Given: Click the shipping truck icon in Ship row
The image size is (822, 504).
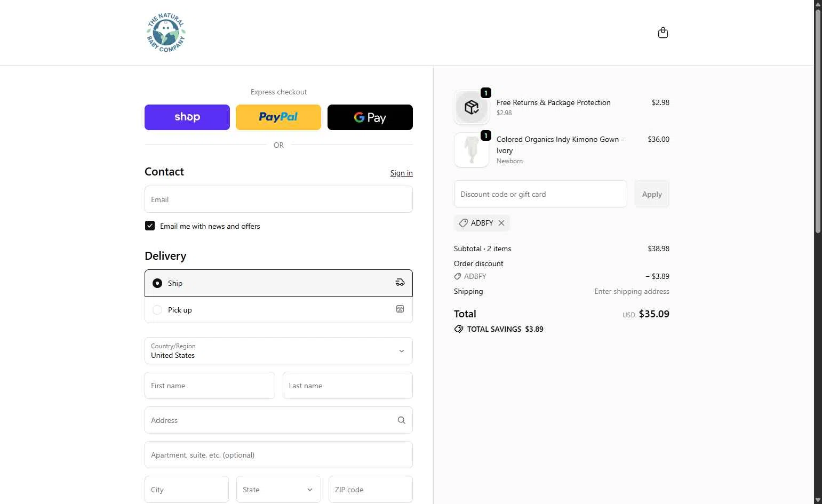Looking at the screenshot, I should click(x=400, y=283).
